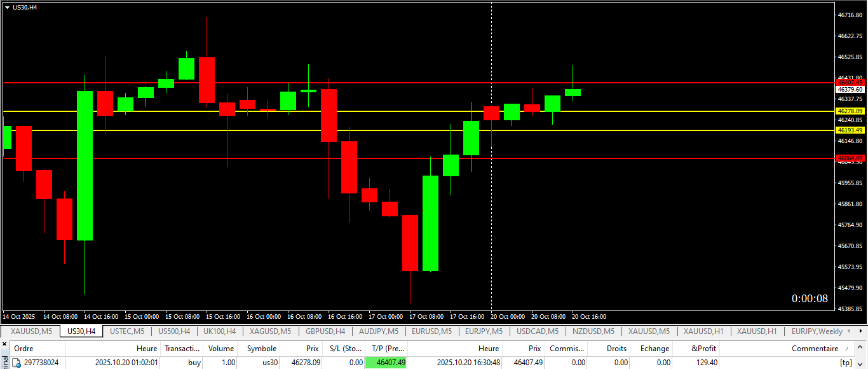
Task: Click the 129.40 profit value
Action: tap(707, 363)
